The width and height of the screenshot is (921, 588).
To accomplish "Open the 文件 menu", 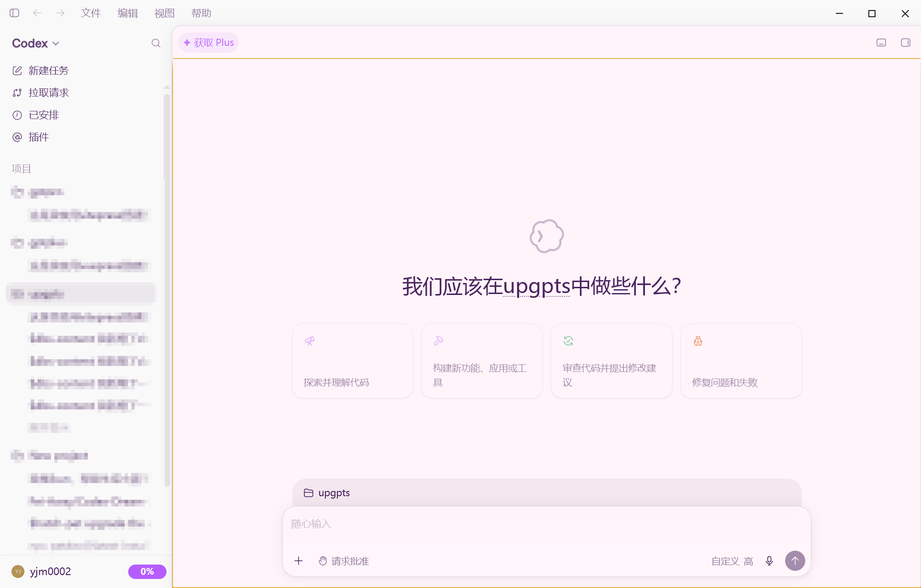I will click(91, 13).
